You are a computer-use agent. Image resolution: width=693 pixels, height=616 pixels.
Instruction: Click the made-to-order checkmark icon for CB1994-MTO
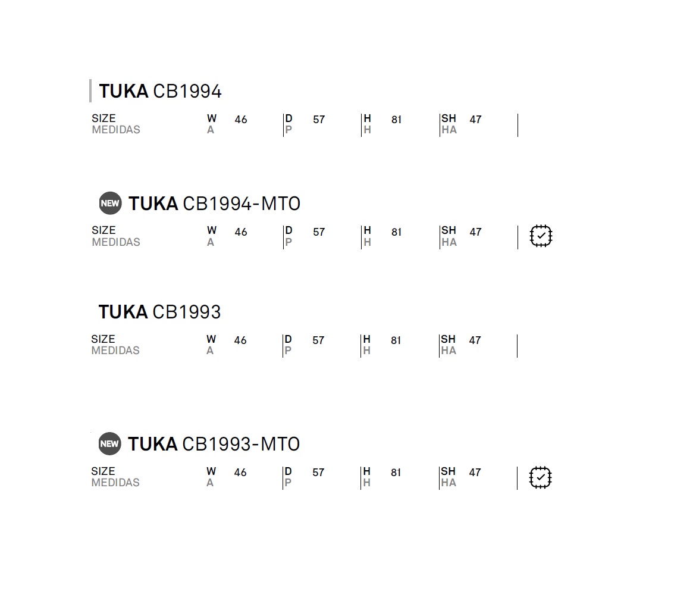(541, 236)
